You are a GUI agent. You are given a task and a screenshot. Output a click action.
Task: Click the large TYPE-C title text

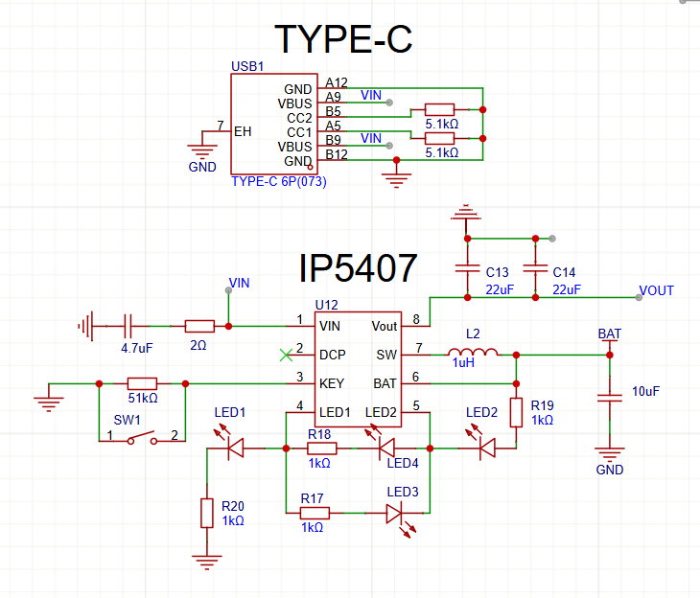342,39
